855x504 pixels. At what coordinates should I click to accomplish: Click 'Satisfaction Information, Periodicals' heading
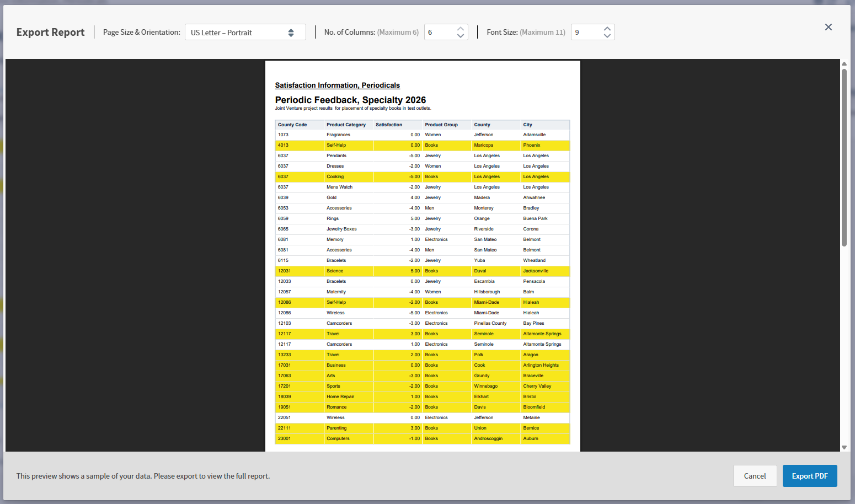coord(337,85)
